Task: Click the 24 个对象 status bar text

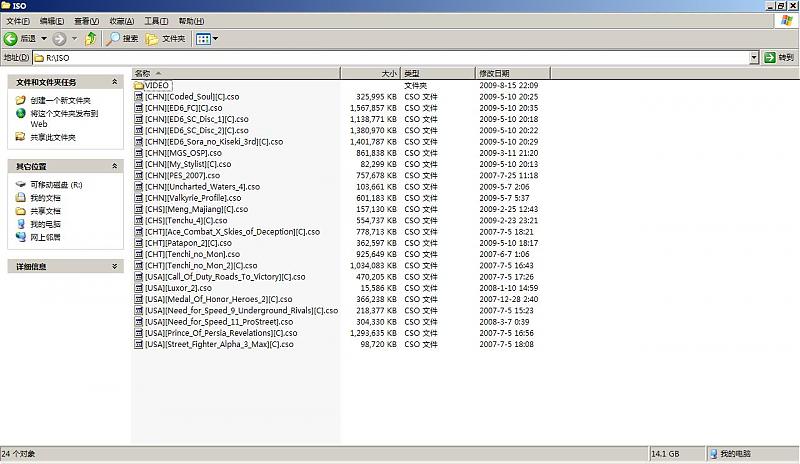Action: coord(18,453)
